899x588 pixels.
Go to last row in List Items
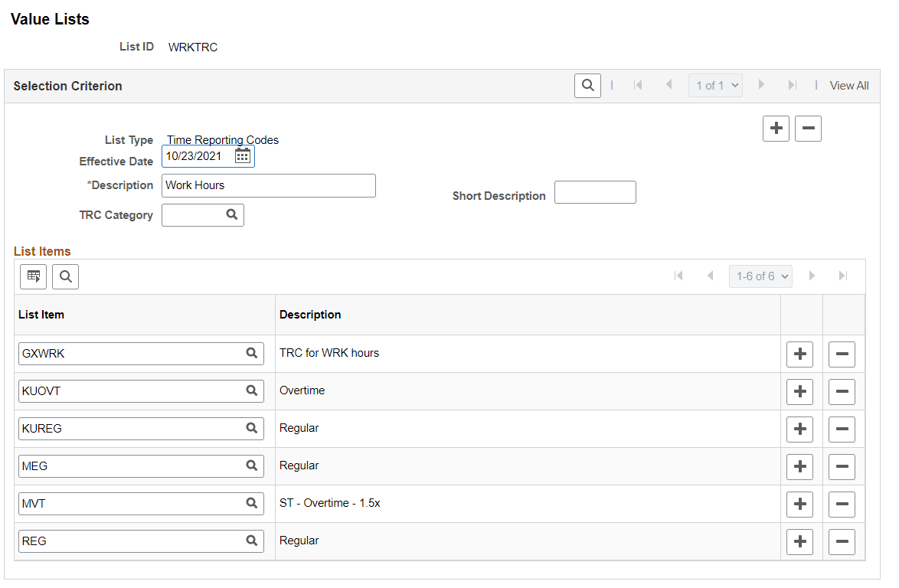coord(843,276)
